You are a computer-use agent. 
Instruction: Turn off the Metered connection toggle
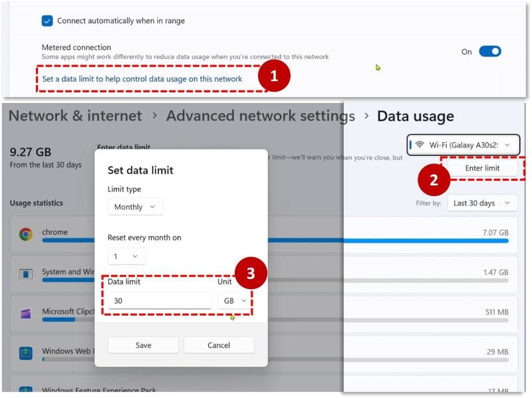pyautogui.click(x=489, y=51)
